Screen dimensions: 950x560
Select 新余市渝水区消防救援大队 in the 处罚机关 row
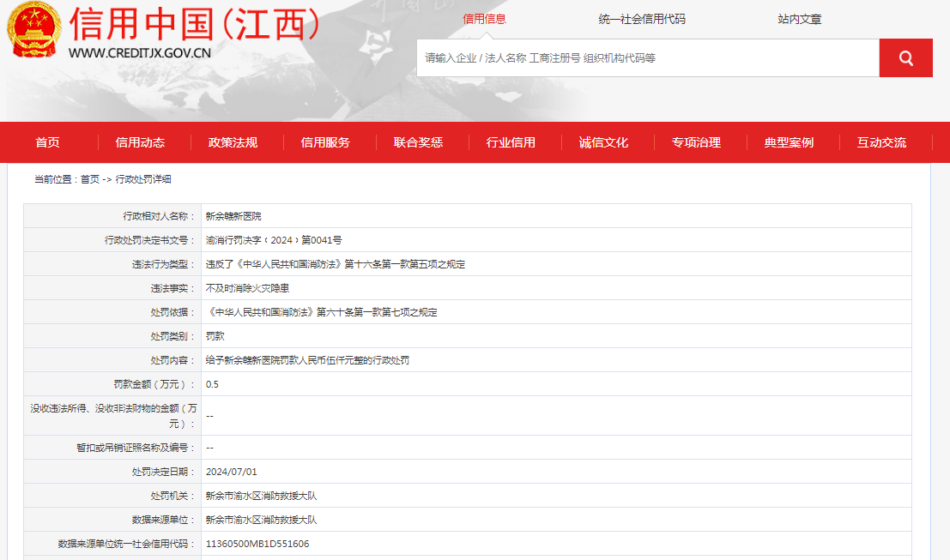pyautogui.click(x=261, y=496)
